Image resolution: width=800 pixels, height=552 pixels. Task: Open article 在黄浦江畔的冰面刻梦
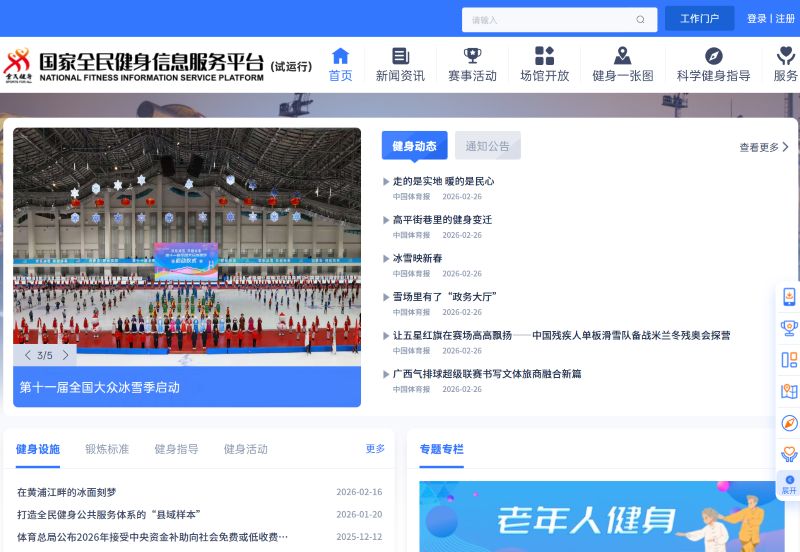pos(67,492)
